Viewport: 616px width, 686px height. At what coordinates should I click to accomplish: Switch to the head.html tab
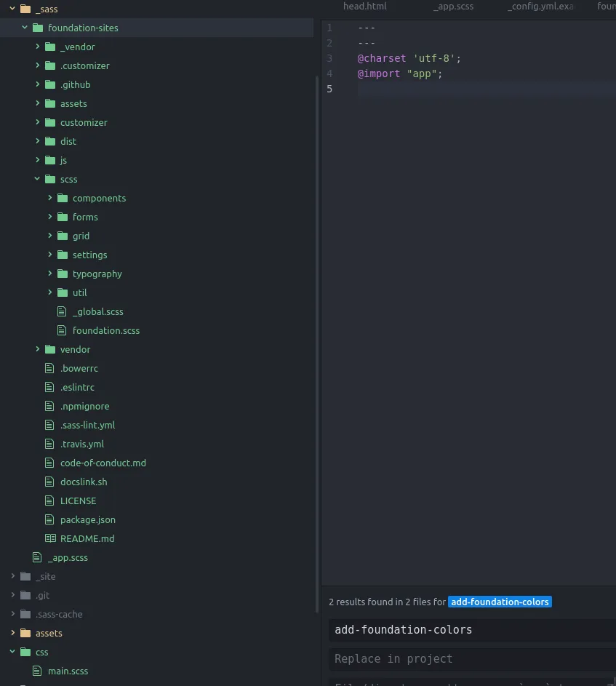(365, 6)
